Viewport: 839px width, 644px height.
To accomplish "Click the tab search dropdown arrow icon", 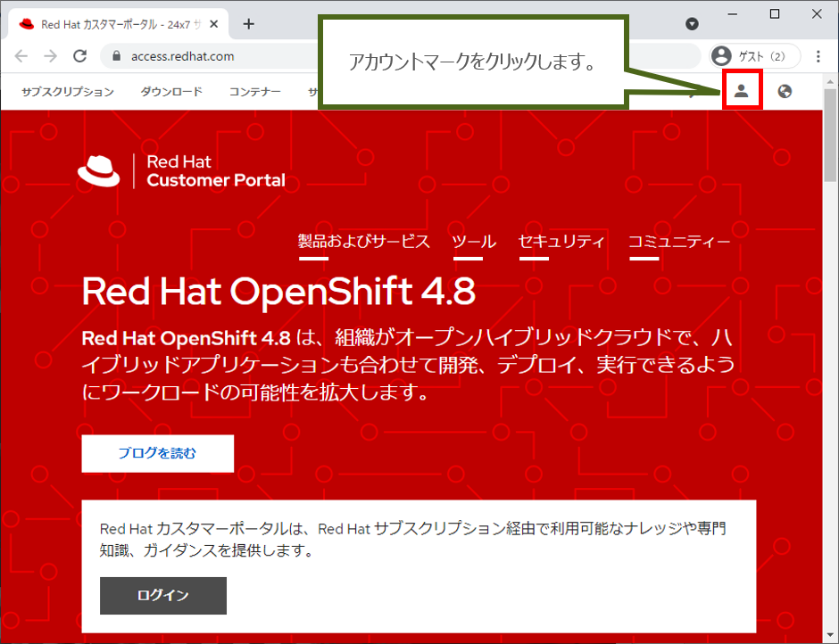I will (692, 23).
